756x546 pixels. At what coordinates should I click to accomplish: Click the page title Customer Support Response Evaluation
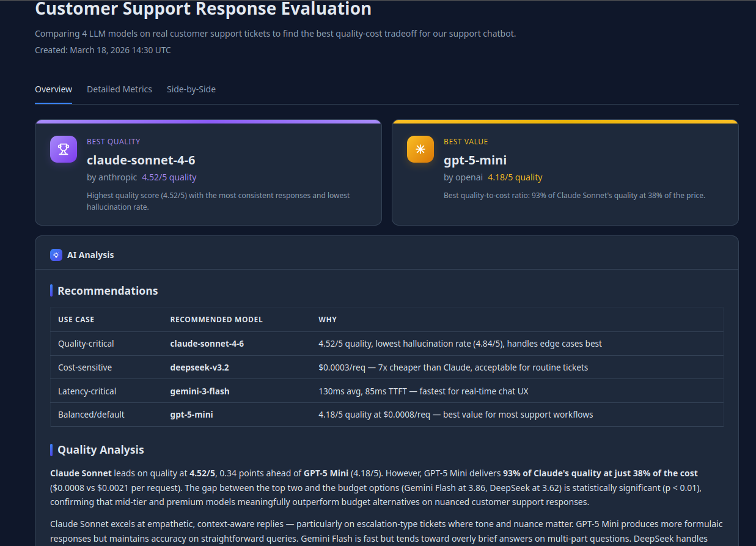point(203,9)
